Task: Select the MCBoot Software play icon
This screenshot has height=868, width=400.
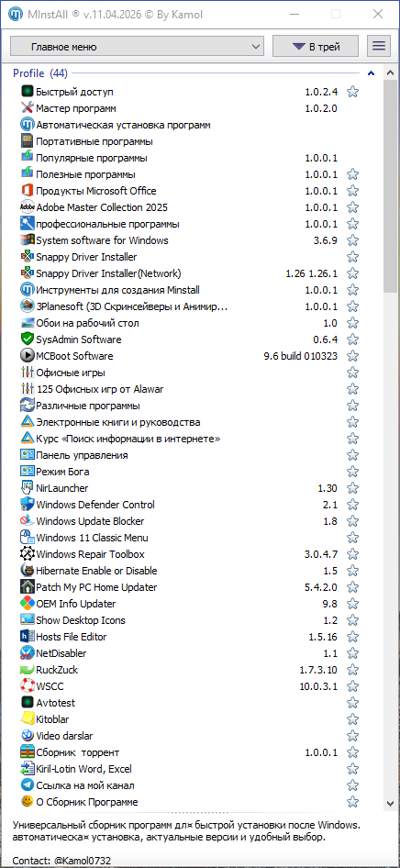Action: point(28,356)
